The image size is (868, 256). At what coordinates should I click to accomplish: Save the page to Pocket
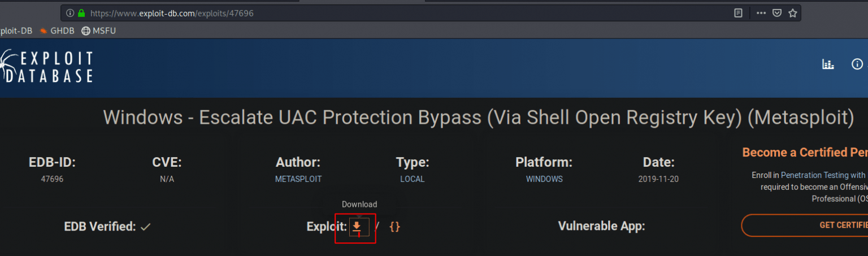(x=777, y=13)
